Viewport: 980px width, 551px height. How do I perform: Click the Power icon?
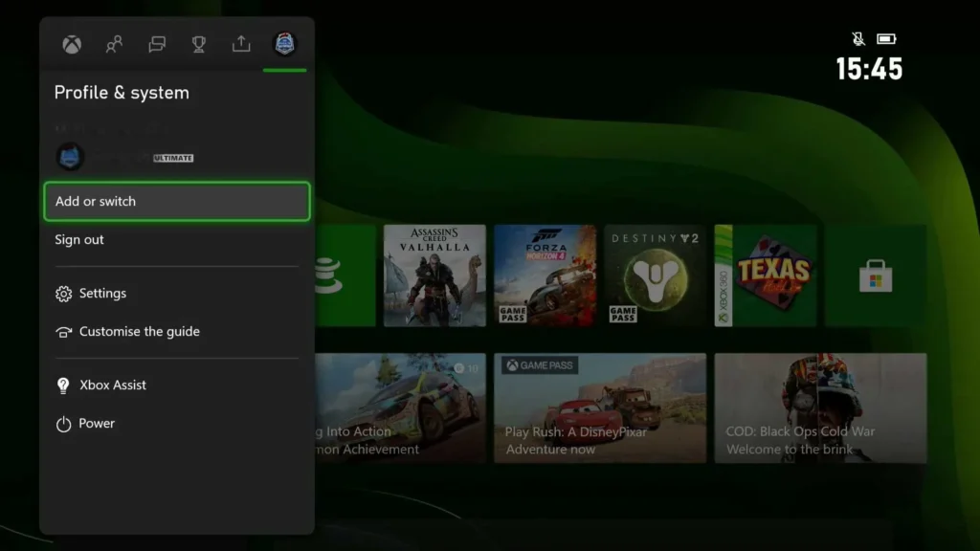tap(63, 424)
